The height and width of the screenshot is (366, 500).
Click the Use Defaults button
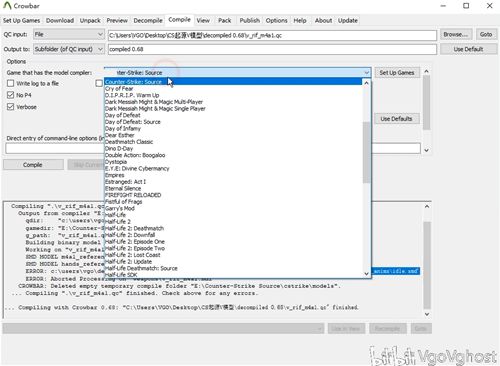pos(396,119)
